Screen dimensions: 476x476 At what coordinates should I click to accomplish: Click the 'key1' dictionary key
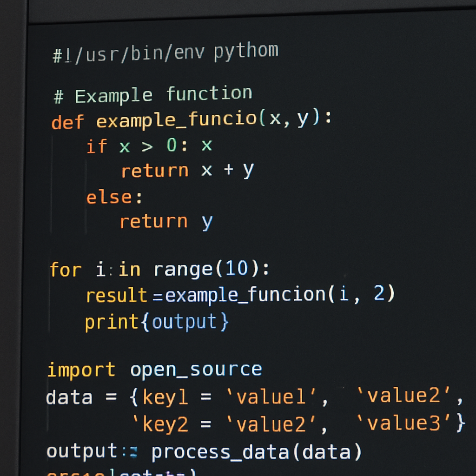tap(165, 397)
